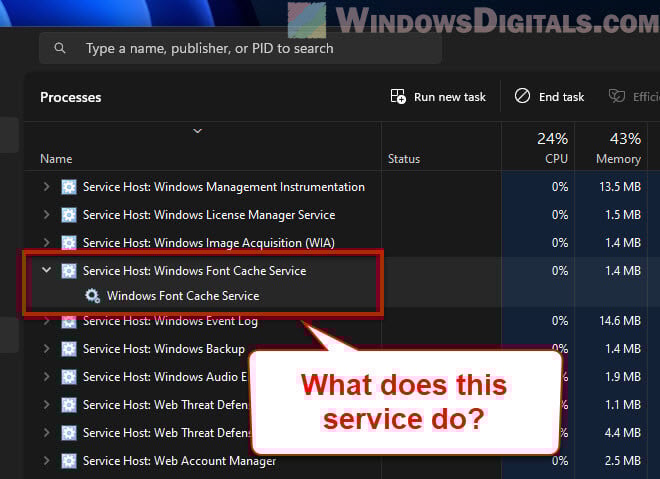The height and width of the screenshot is (479, 660).
Task: Click the Run new task button
Action: coord(438,97)
